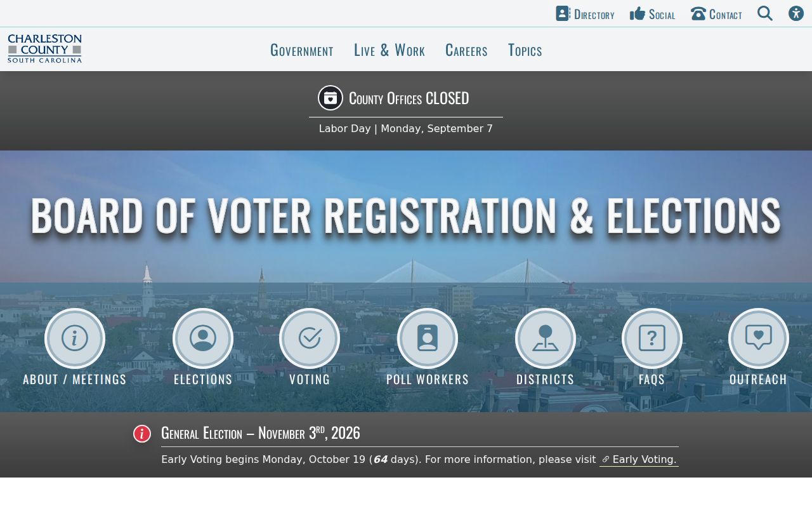
Task: Click the Labor Day Monday, September 7 text
Action: pyautogui.click(x=406, y=129)
